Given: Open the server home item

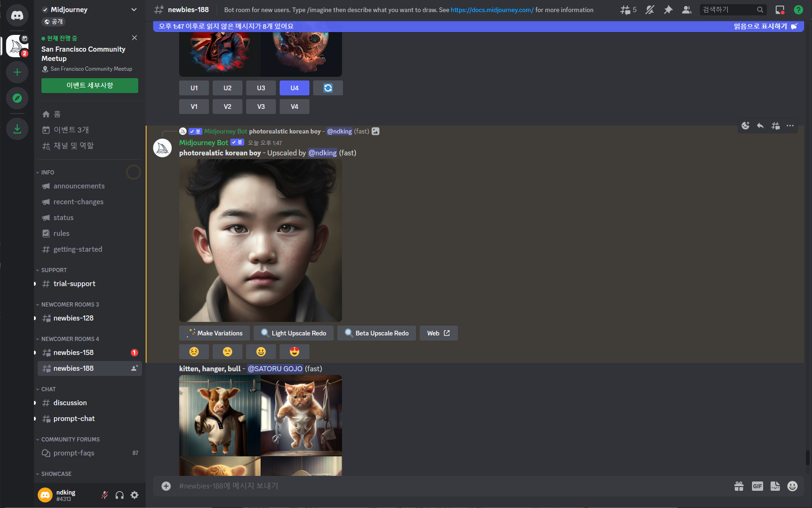Looking at the screenshot, I should tap(90, 114).
